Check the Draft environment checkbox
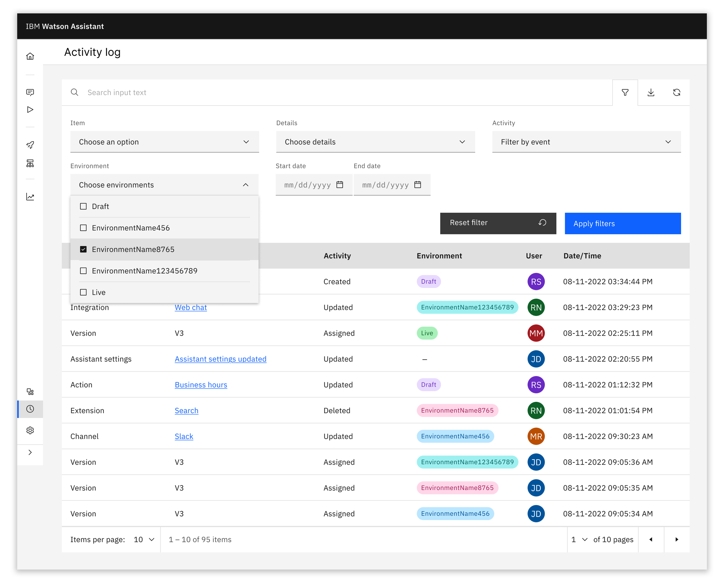Viewport: 723px width, 588px height. 83,206
